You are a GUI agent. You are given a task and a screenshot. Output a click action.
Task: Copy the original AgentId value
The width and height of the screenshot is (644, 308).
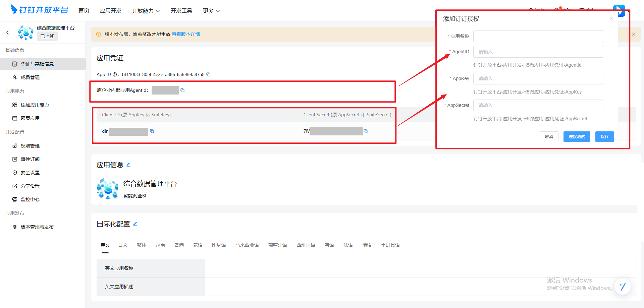coord(182,90)
